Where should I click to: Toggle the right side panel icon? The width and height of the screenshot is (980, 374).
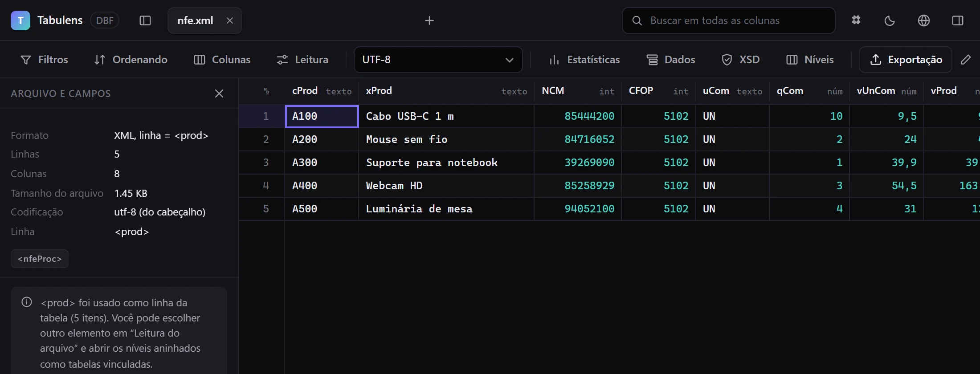(x=958, y=20)
